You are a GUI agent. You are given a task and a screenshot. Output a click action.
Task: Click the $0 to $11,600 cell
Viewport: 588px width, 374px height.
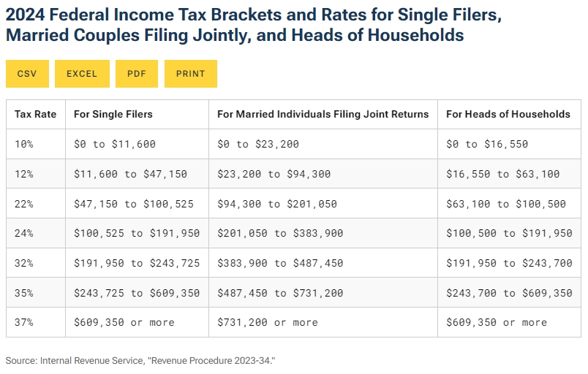tap(115, 144)
